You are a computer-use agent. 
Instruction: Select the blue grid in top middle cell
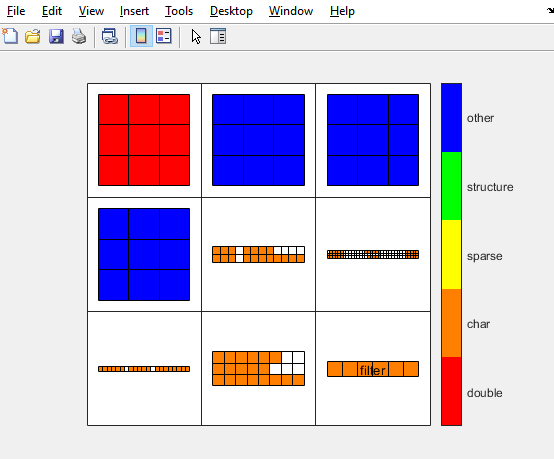[x=258, y=140]
